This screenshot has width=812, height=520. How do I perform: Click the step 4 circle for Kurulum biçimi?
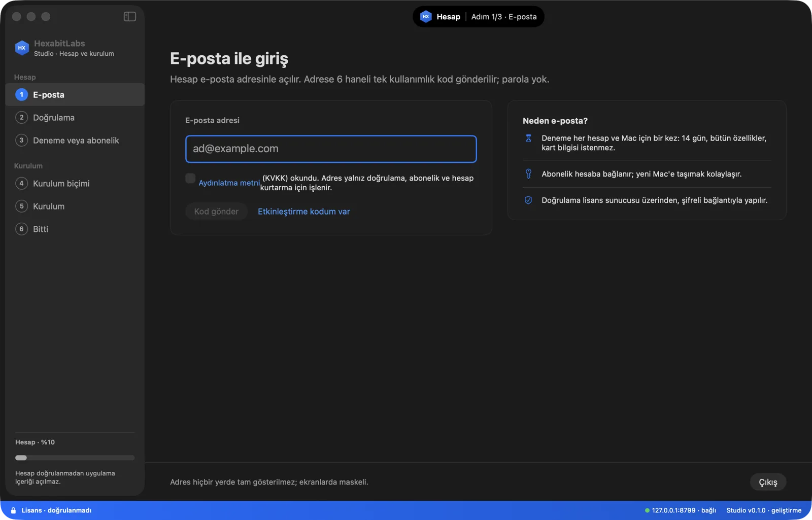pos(21,184)
